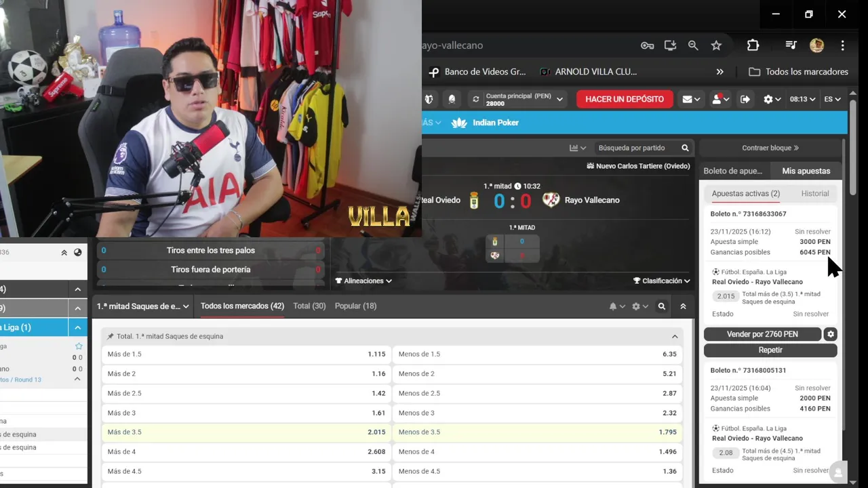Click the install app icon in address bar
Viewport: 868px width, 488px height.
click(670, 45)
